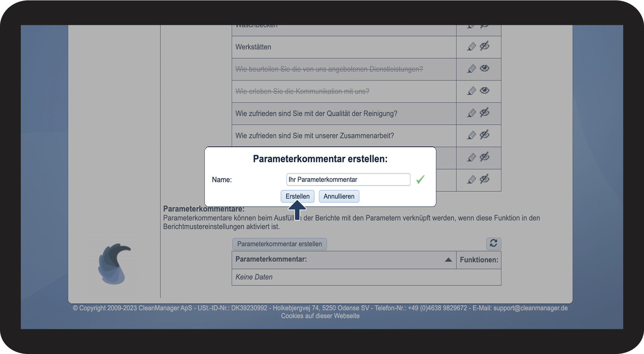644x354 pixels.
Task: Show the hidden 'Wie beurteilen Sie' question
Action: (x=484, y=68)
